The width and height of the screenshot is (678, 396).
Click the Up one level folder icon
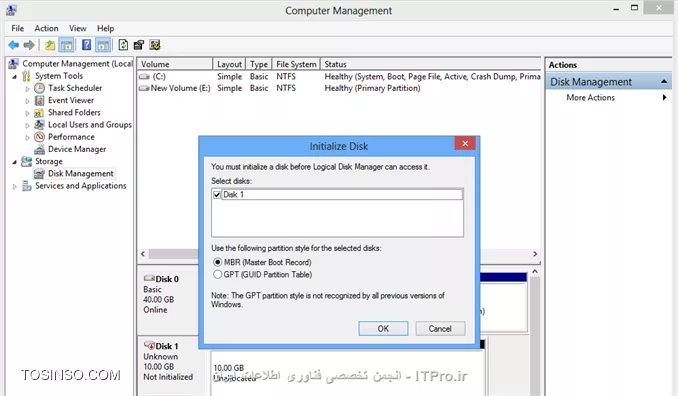50,45
